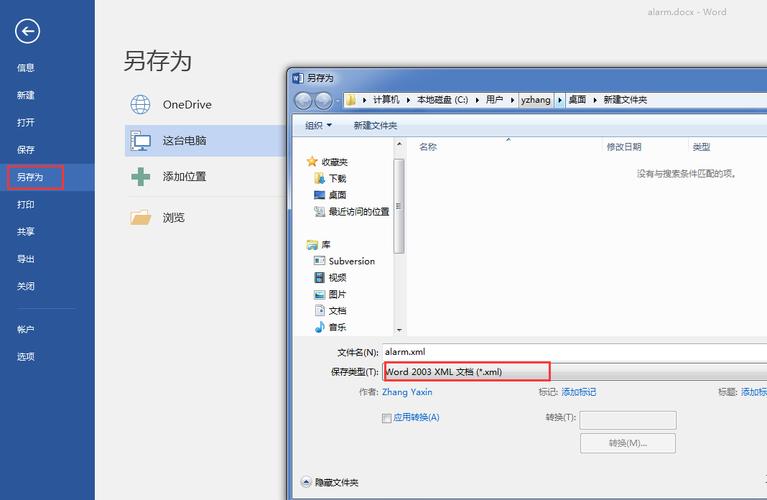Collapse folders with Hide Folders arrow icon
The height and width of the screenshot is (500, 767).
click(x=306, y=482)
